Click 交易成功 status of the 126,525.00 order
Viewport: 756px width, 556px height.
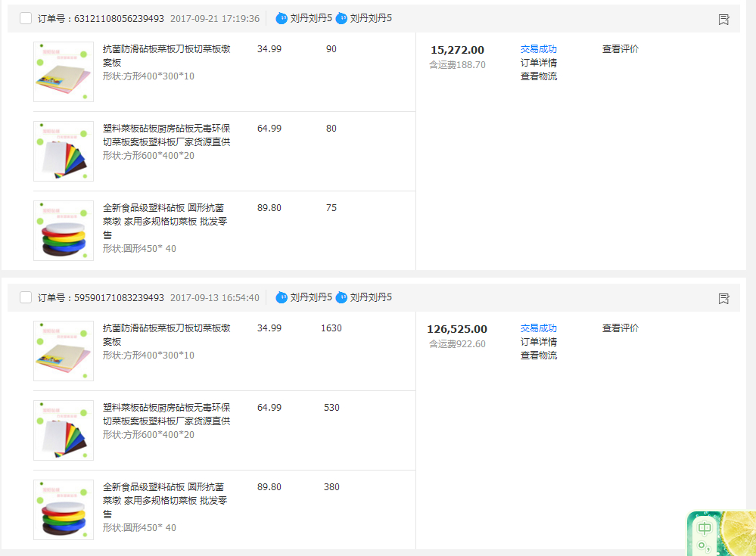538,328
